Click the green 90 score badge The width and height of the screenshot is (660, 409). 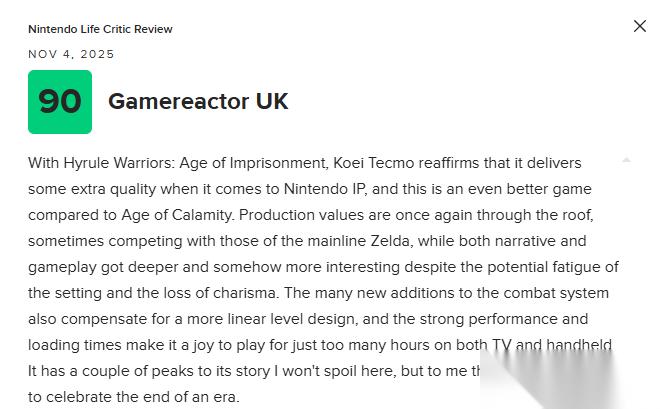click(60, 102)
